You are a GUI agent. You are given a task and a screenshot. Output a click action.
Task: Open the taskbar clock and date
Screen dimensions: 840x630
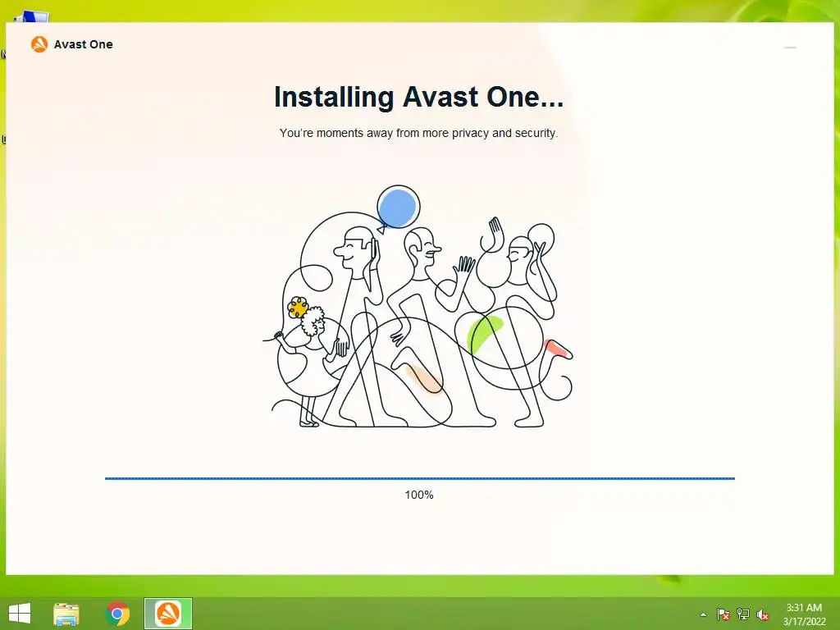tap(804, 614)
